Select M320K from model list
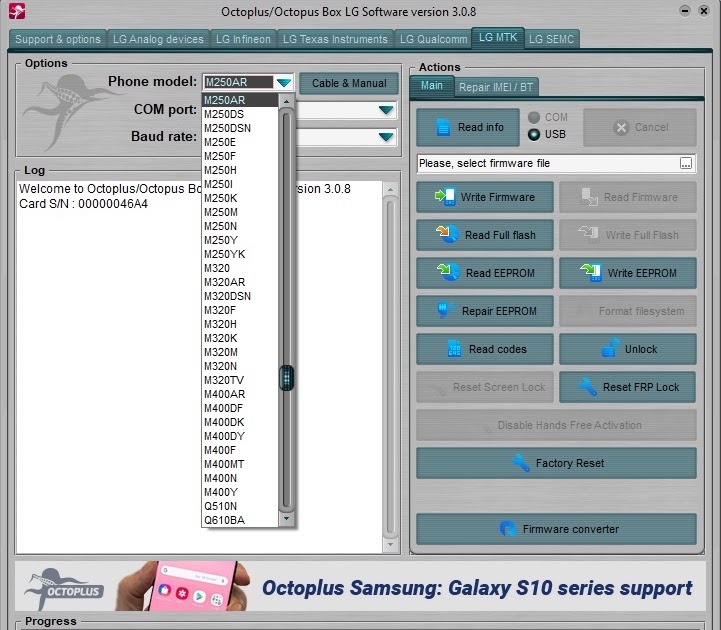This screenshot has width=721, height=630. (x=240, y=338)
